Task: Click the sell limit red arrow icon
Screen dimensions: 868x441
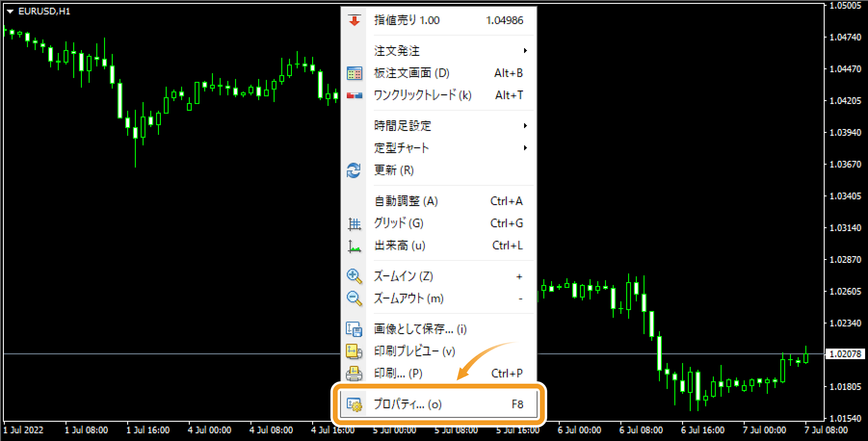Action: click(x=355, y=20)
